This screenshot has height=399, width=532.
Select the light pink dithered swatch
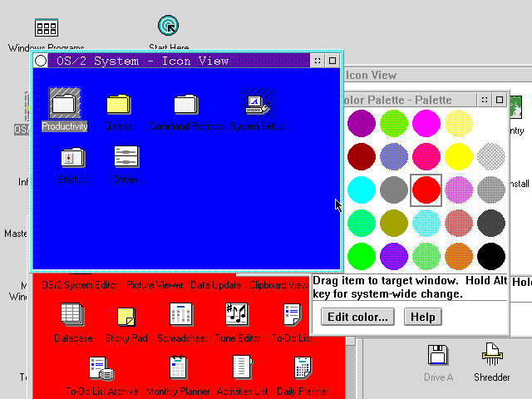pos(459,190)
